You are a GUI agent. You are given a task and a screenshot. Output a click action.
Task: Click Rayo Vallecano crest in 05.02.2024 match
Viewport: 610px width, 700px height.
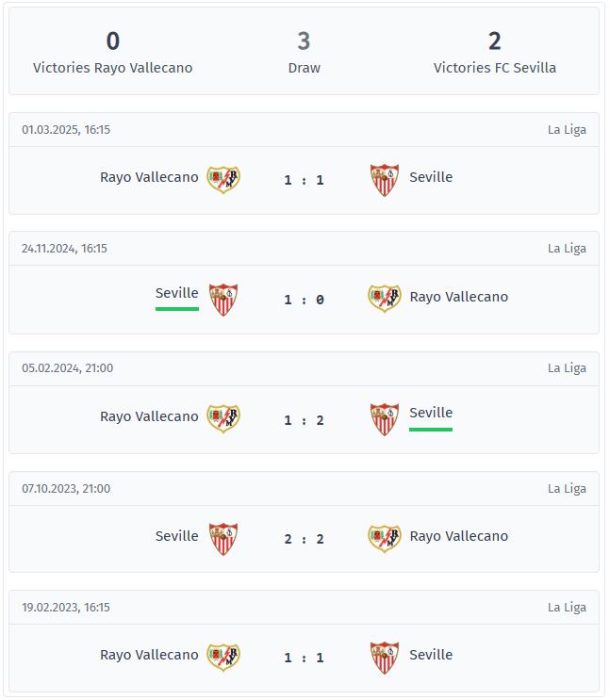pos(223,418)
